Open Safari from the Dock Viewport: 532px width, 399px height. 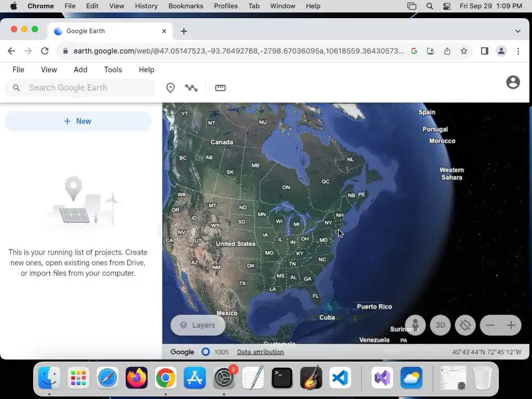108,378
